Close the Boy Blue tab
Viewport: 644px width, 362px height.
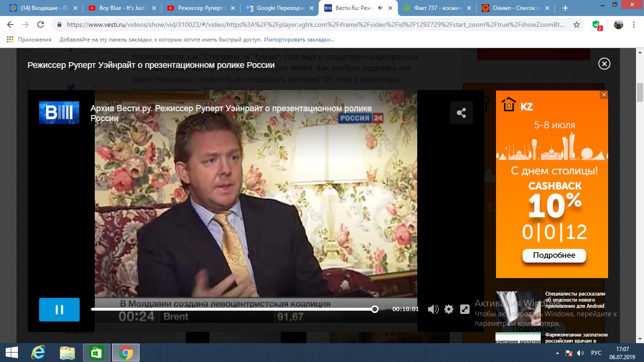point(153,8)
